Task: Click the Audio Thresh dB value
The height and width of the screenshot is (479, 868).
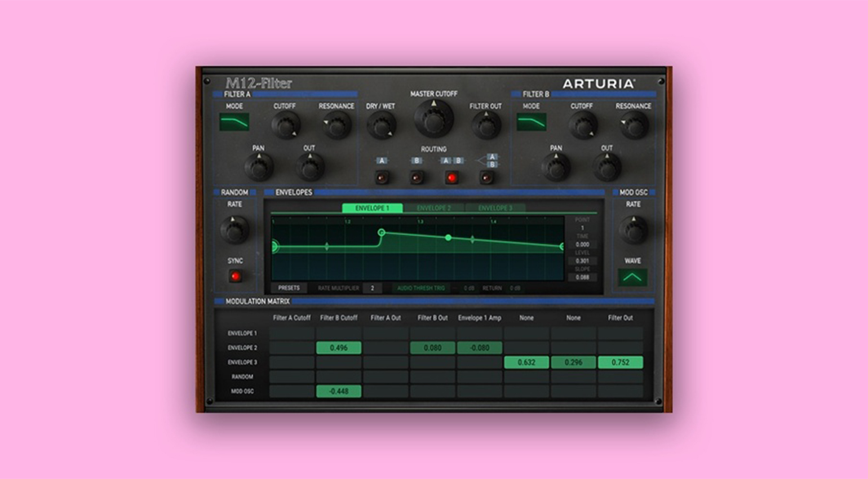Action: click(468, 288)
